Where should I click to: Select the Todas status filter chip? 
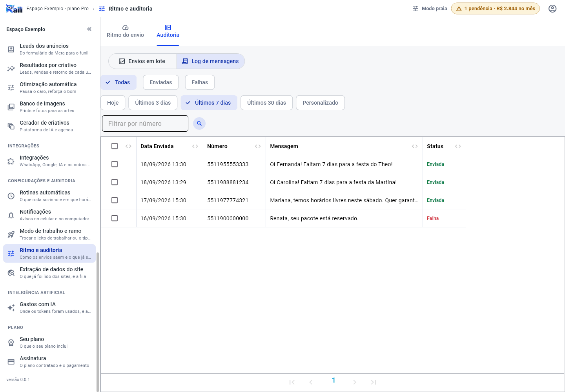118,82
